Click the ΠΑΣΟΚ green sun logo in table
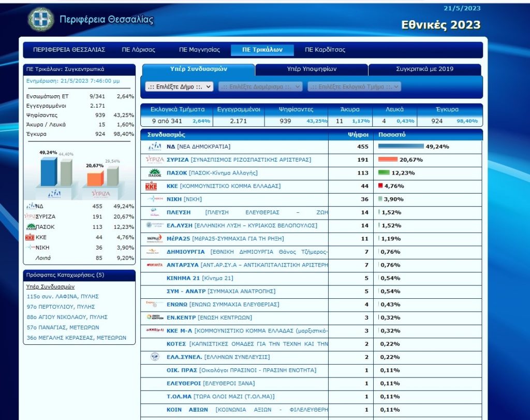Image resolution: width=530 pixels, height=420 pixels. tap(155, 173)
